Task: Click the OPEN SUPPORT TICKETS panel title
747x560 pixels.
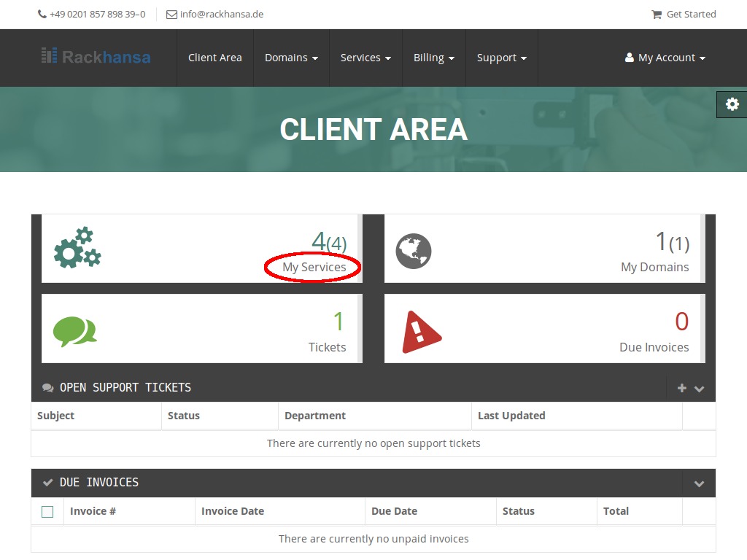Action: [125, 388]
